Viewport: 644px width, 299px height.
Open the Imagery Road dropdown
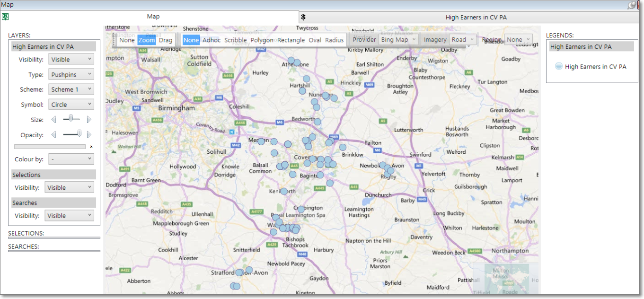tap(462, 40)
